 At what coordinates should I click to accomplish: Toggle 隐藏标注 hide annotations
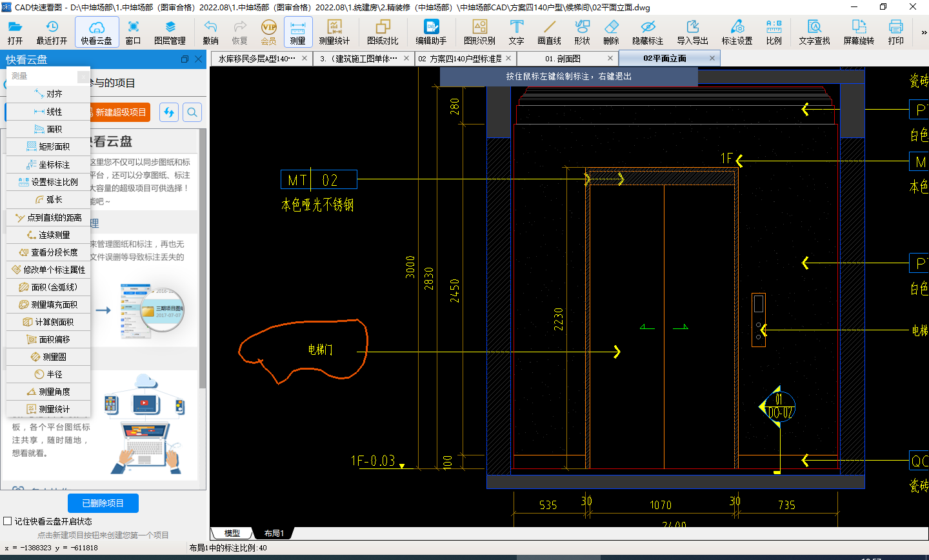tap(648, 32)
